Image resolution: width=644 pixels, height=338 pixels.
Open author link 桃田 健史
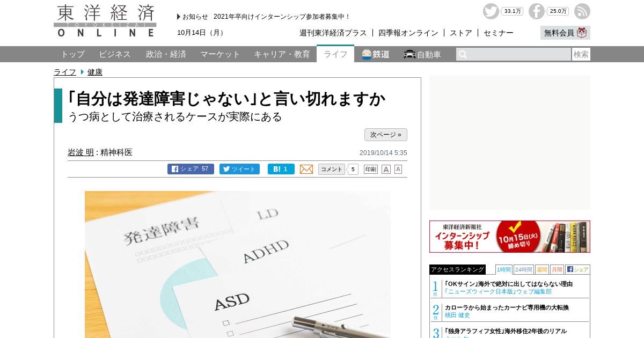[457, 315]
